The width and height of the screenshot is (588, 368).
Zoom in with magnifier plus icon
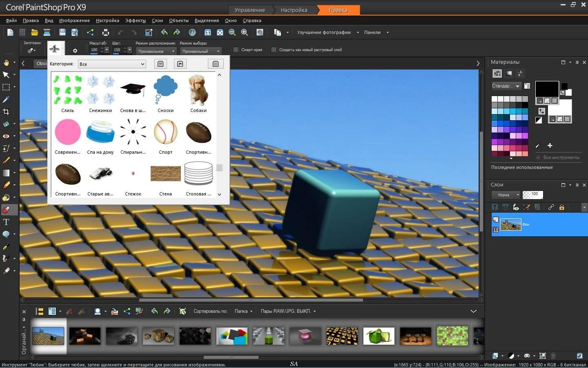[245, 32]
